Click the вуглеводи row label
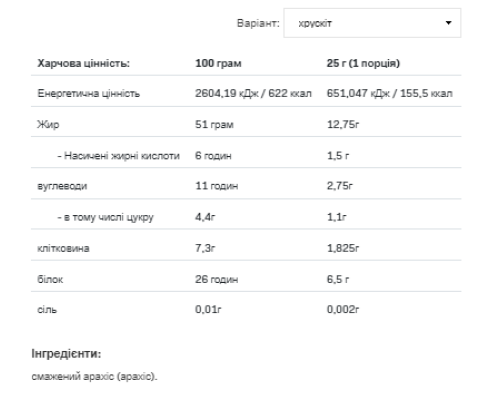 [x=62, y=186]
